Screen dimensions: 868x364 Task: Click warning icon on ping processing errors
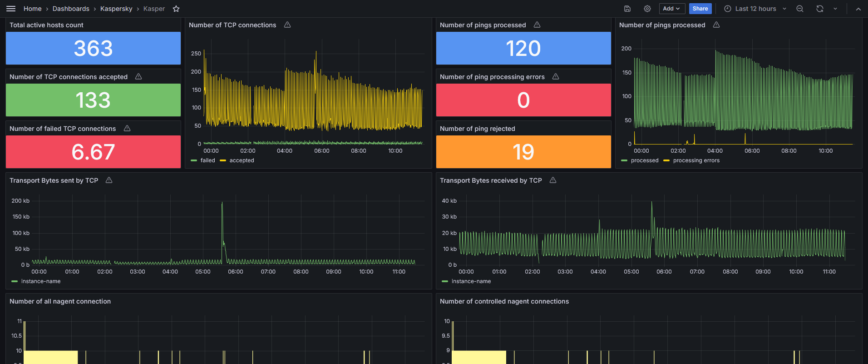coord(556,77)
